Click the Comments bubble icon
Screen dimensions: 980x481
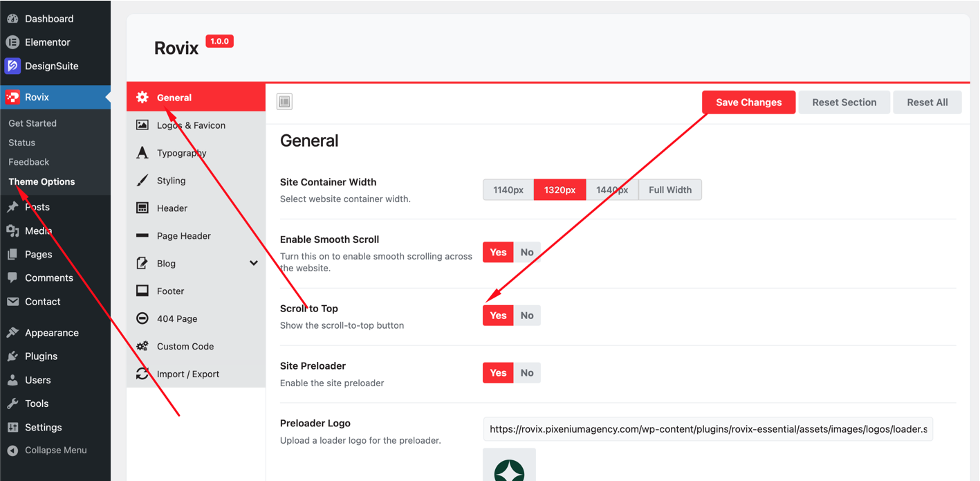click(x=12, y=278)
